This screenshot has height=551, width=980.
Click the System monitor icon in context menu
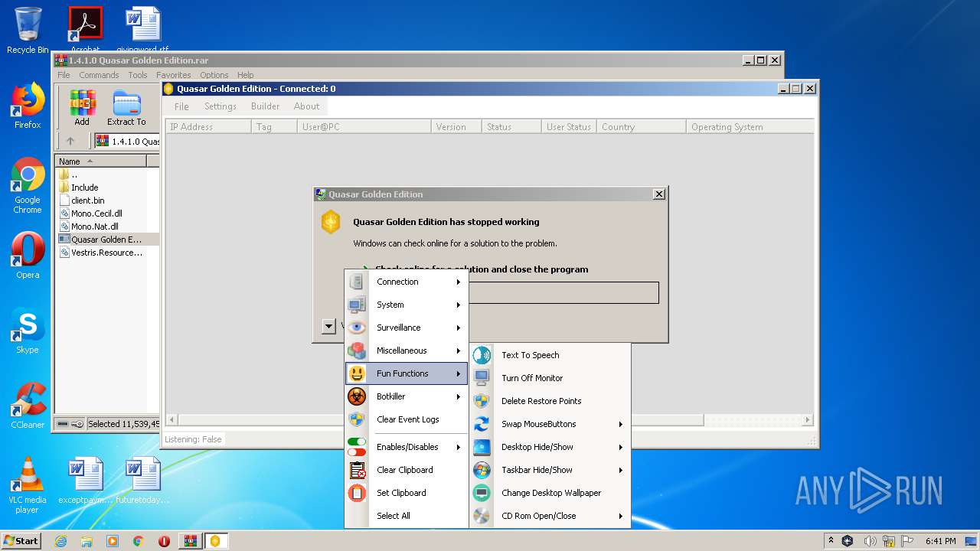tap(357, 305)
